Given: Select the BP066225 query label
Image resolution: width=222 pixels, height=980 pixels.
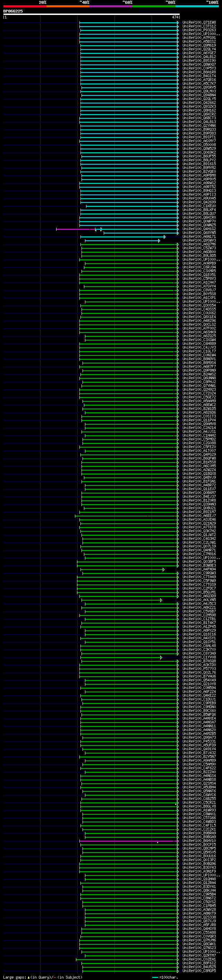Looking at the screenshot, I should click(13, 11).
